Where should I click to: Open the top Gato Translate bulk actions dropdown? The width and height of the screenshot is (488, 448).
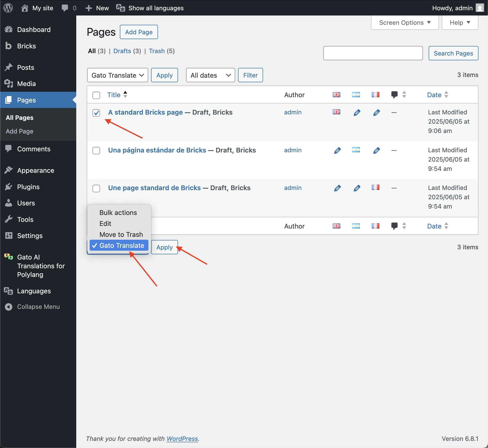[x=117, y=75]
